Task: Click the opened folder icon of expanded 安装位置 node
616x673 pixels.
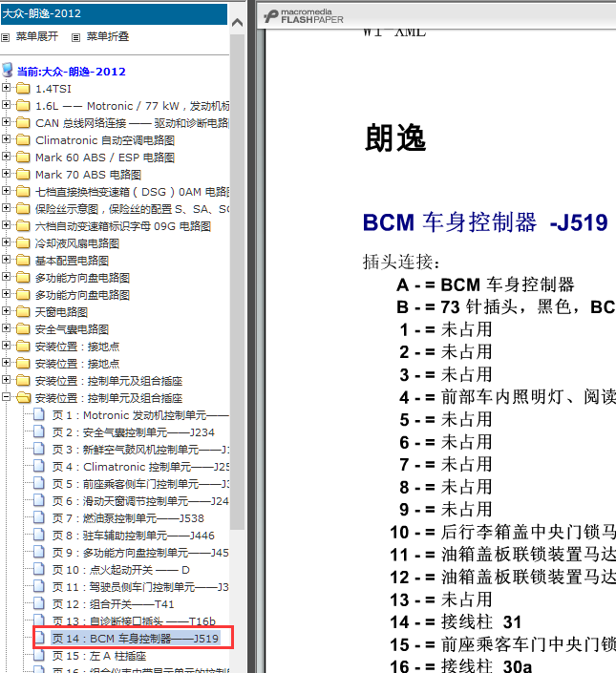Action: (23, 397)
